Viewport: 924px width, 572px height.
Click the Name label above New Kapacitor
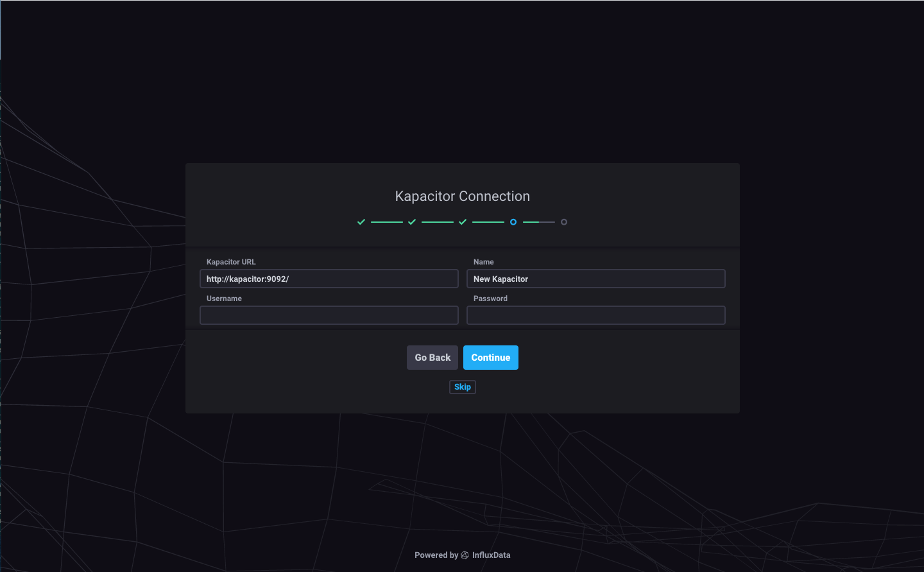pos(484,262)
